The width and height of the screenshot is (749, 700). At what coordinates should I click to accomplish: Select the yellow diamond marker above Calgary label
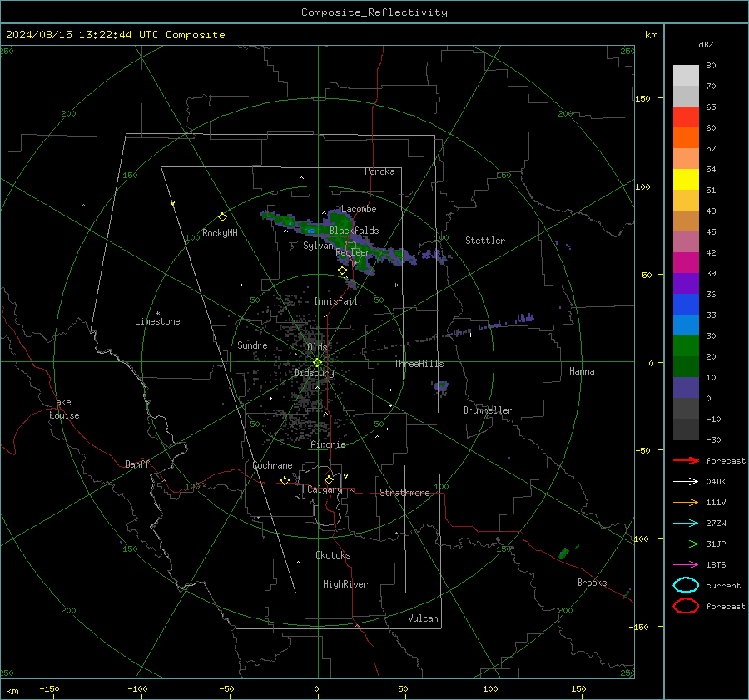tap(329, 479)
